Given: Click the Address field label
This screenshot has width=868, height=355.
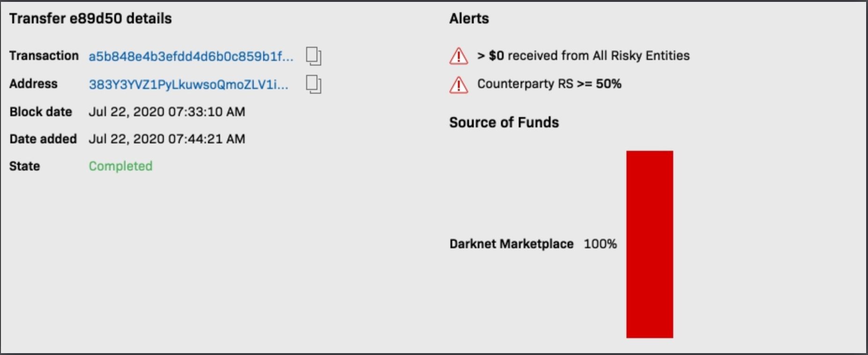Looking at the screenshot, I should 33,84.
